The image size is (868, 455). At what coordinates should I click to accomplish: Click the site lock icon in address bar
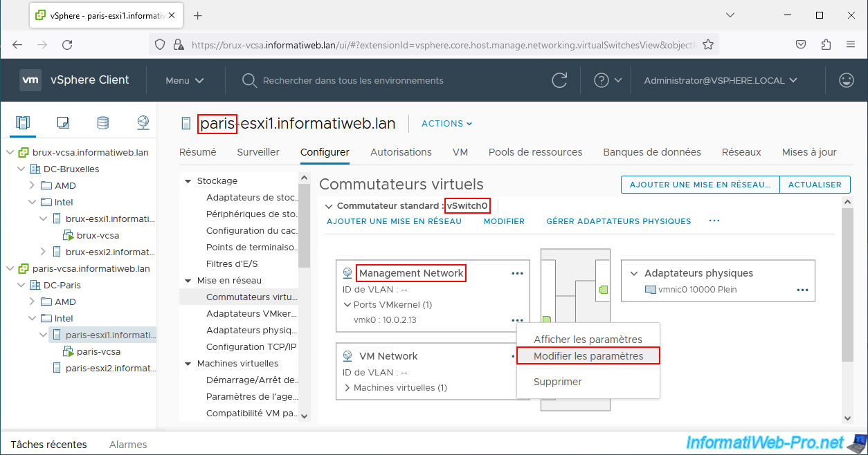(x=178, y=44)
